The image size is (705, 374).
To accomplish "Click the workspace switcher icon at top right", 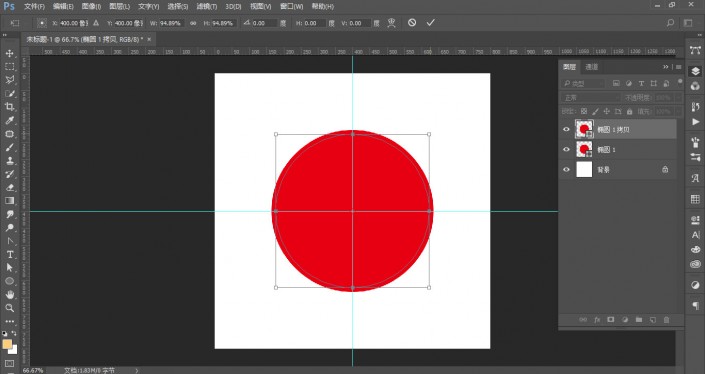I will pyautogui.click(x=688, y=22).
